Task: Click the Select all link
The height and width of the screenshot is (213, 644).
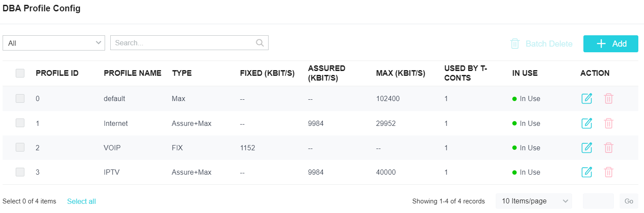Action: click(82, 201)
